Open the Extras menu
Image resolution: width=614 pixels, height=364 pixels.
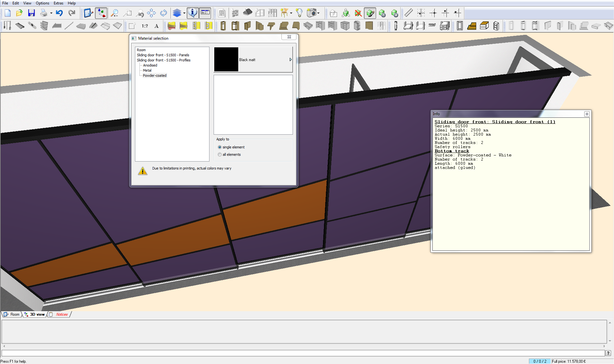click(58, 3)
